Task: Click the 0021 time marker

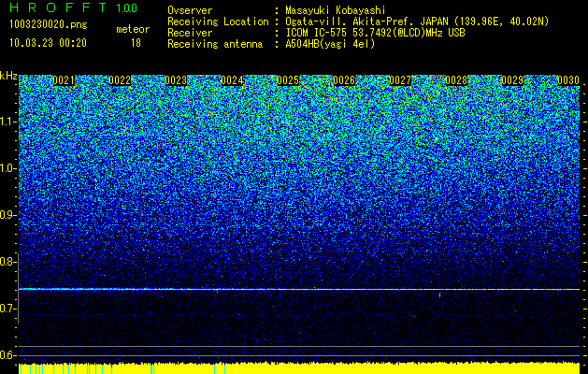Action: 64,80
